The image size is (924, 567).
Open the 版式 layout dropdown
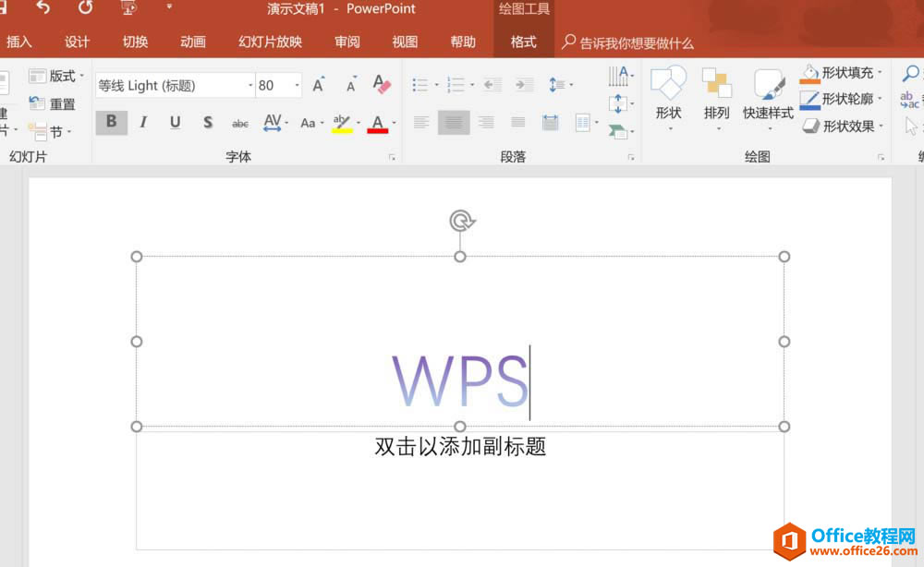tap(56, 76)
